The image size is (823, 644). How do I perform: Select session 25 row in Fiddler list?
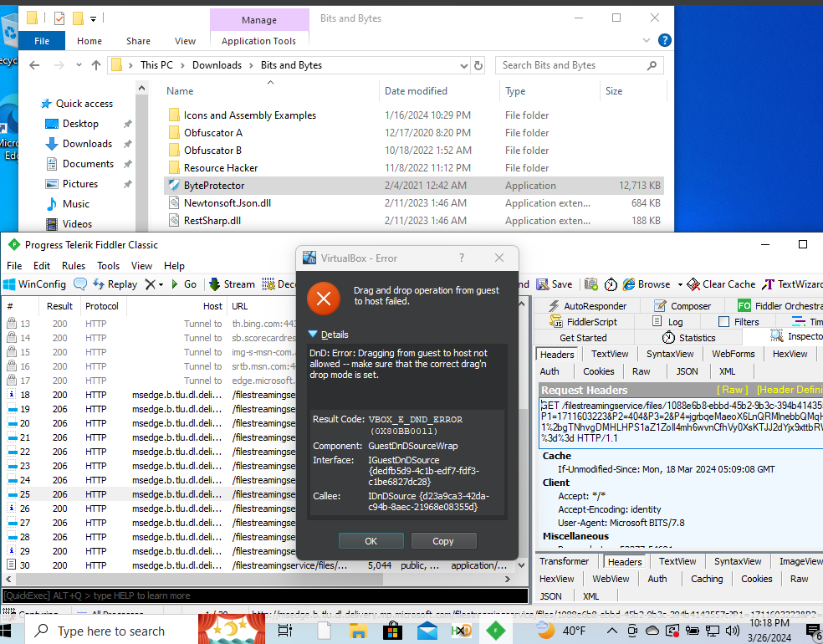[150, 494]
